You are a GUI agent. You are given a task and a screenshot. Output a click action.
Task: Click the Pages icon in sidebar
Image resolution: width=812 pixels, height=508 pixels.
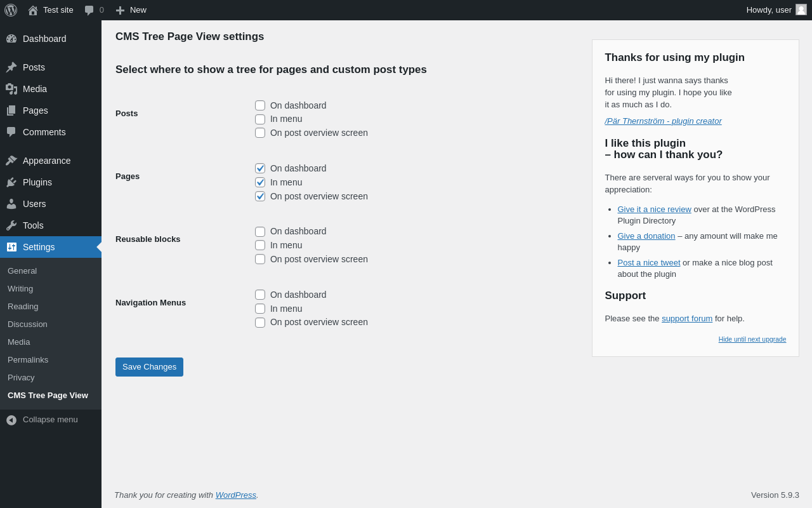tap(11, 110)
